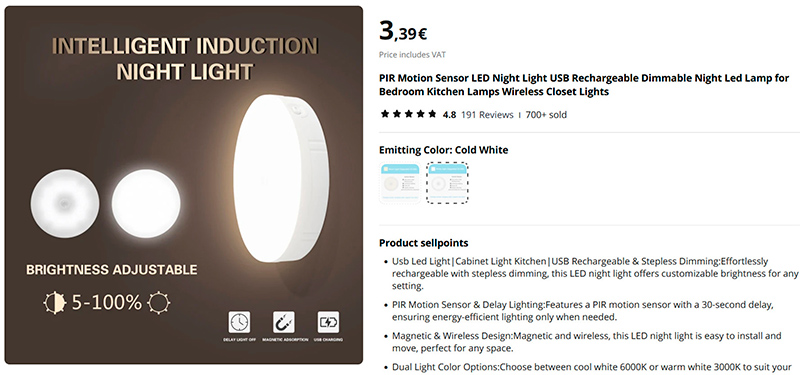Open the 191 Reviews link

pyautogui.click(x=487, y=115)
